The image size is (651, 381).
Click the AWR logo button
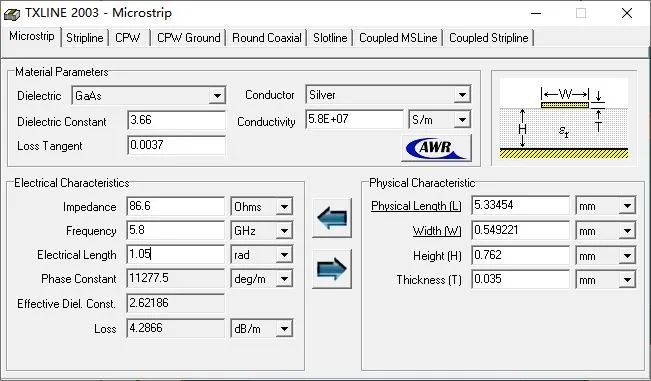(x=436, y=148)
